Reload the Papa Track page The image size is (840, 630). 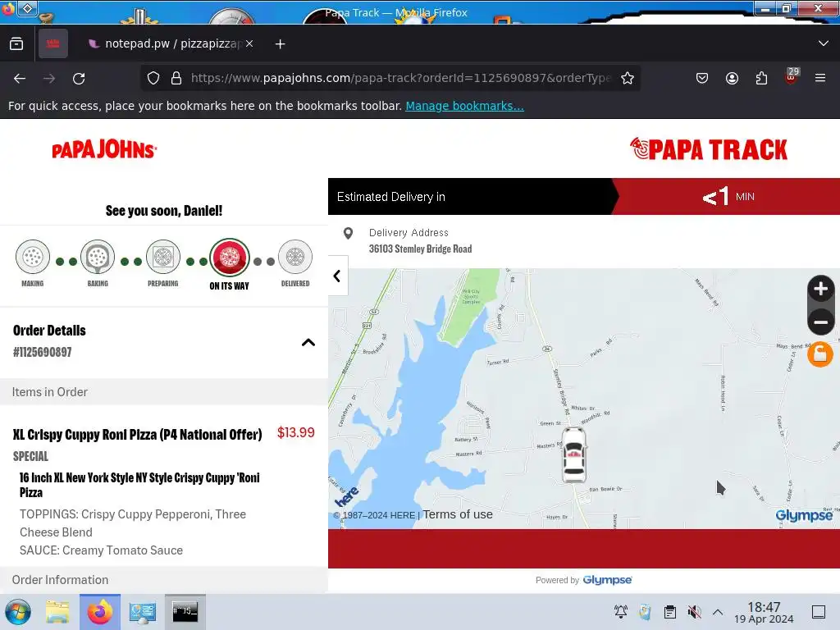79,79
